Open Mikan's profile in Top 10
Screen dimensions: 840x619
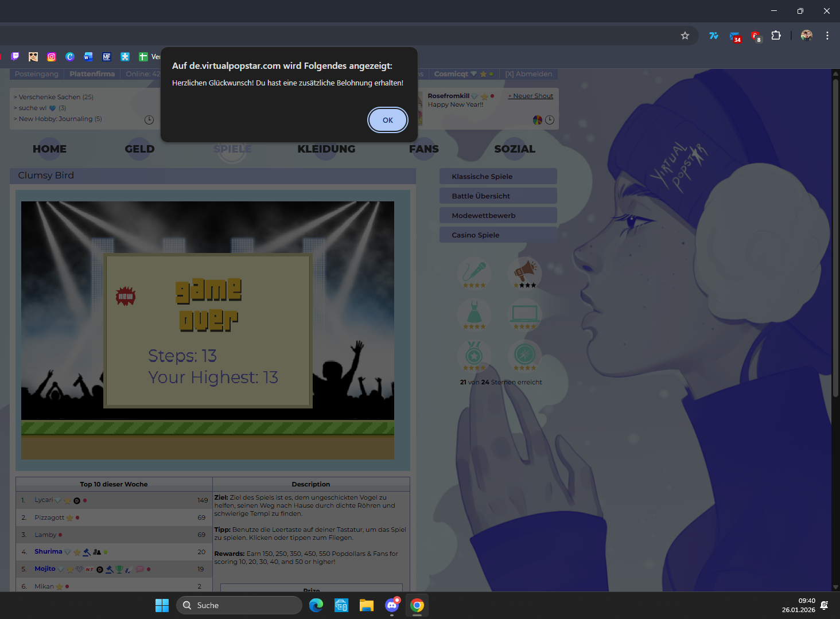point(44,586)
